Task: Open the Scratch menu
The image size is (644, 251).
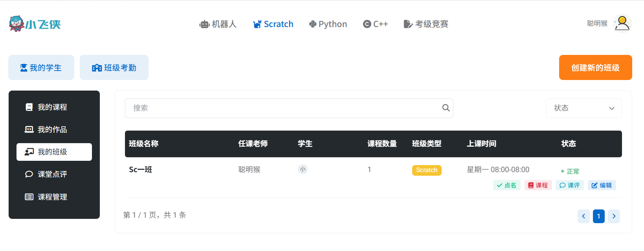Action: [x=273, y=24]
